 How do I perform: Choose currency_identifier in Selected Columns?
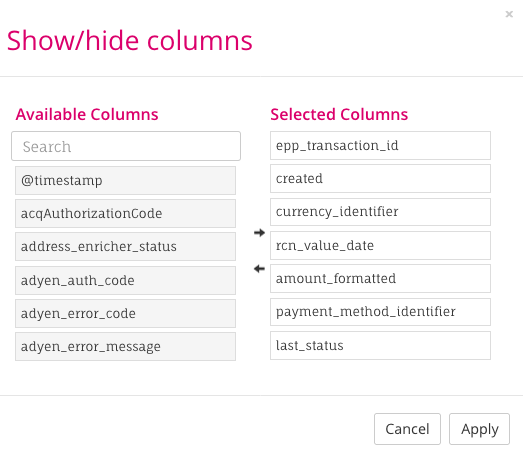pyautogui.click(x=380, y=212)
